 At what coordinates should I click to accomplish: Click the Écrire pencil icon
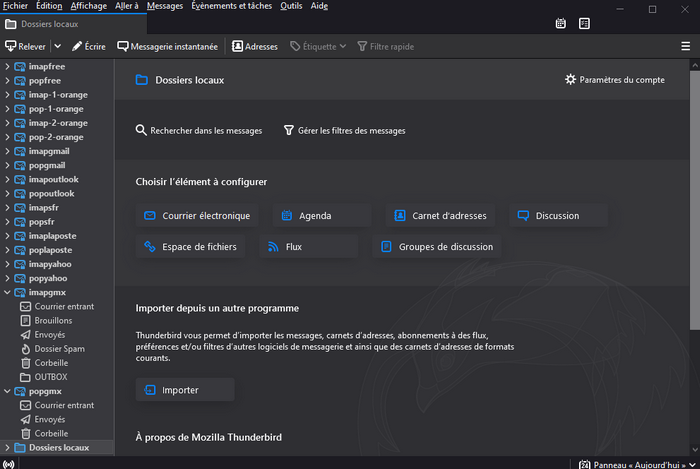coord(77,46)
